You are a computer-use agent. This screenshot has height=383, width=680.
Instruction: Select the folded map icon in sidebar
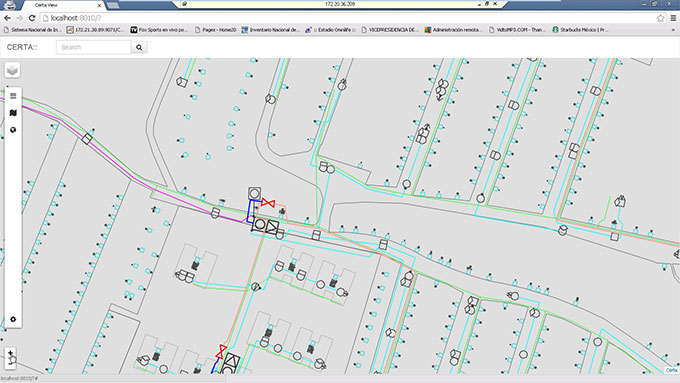[x=13, y=113]
